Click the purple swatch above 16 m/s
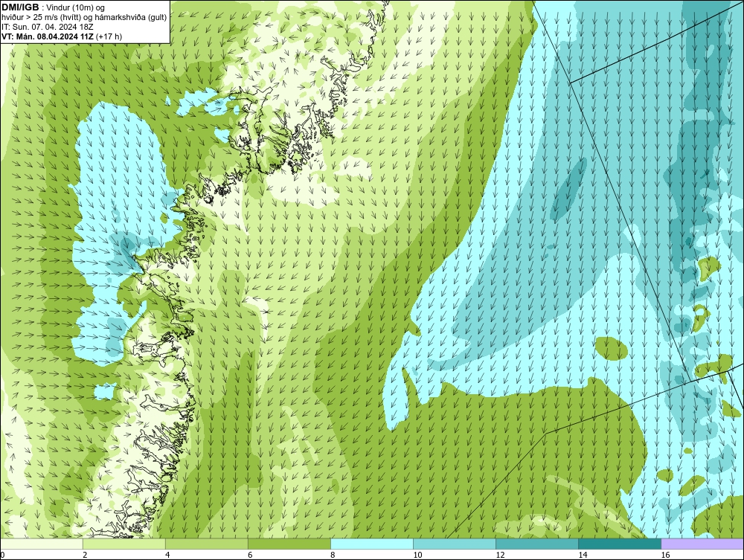Screen dimensions: 744x560 click(x=702, y=544)
